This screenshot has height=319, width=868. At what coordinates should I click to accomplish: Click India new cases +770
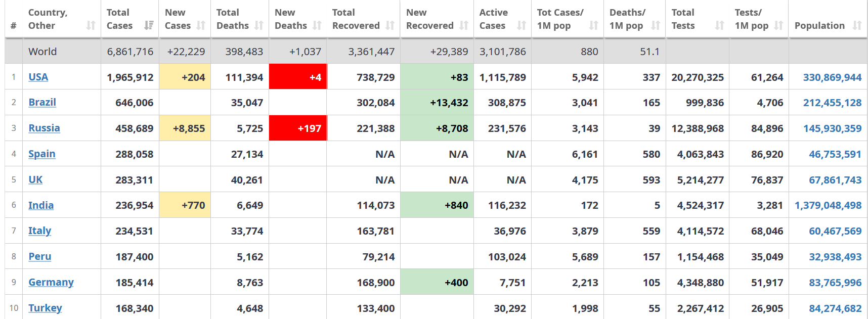(x=185, y=205)
